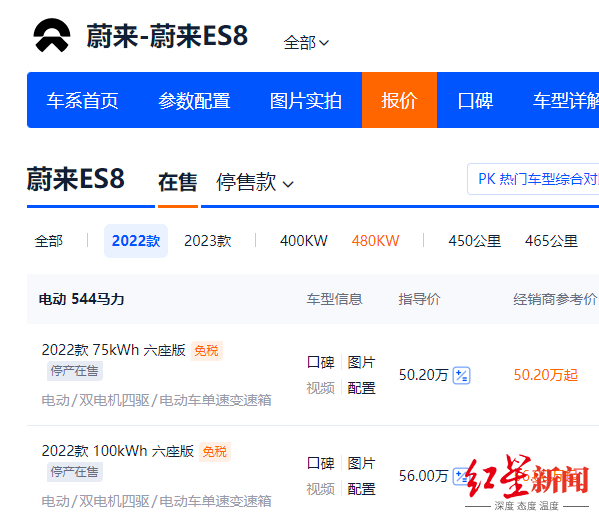The width and height of the screenshot is (599, 522).
Task: Open 图片 for 75kWh 六座版
Action: (x=361, y=362)
